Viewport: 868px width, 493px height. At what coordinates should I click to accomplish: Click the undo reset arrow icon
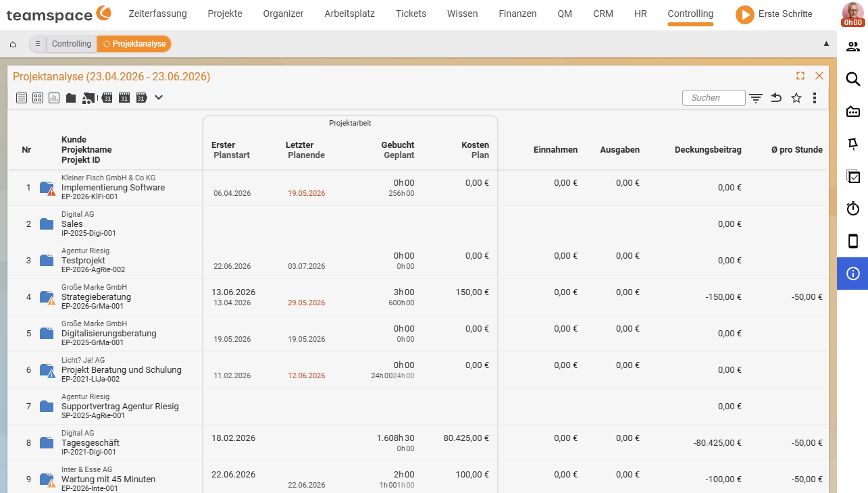coord(776,98)
